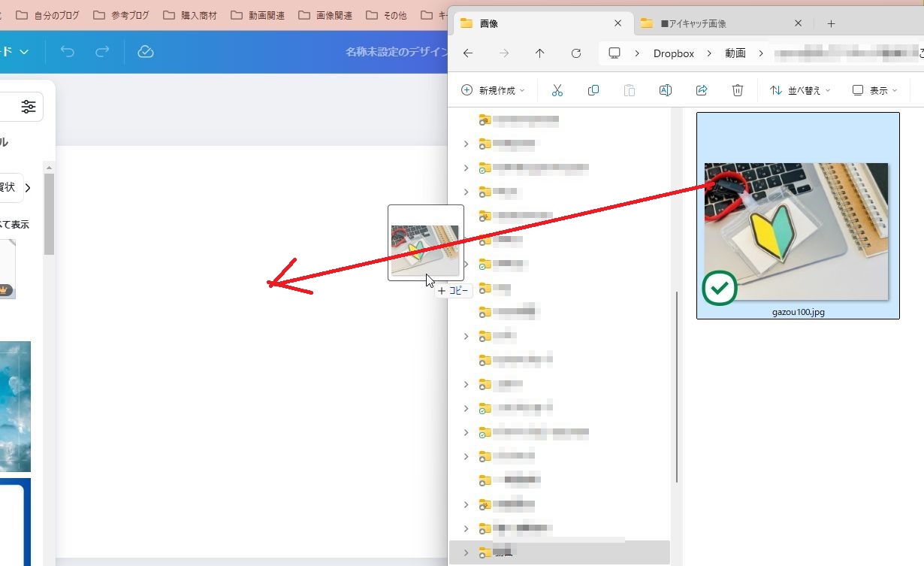Click the Delete trash icon in Explorer
Image resolution: width=924 pixels, height=566 pixels.
738,90
